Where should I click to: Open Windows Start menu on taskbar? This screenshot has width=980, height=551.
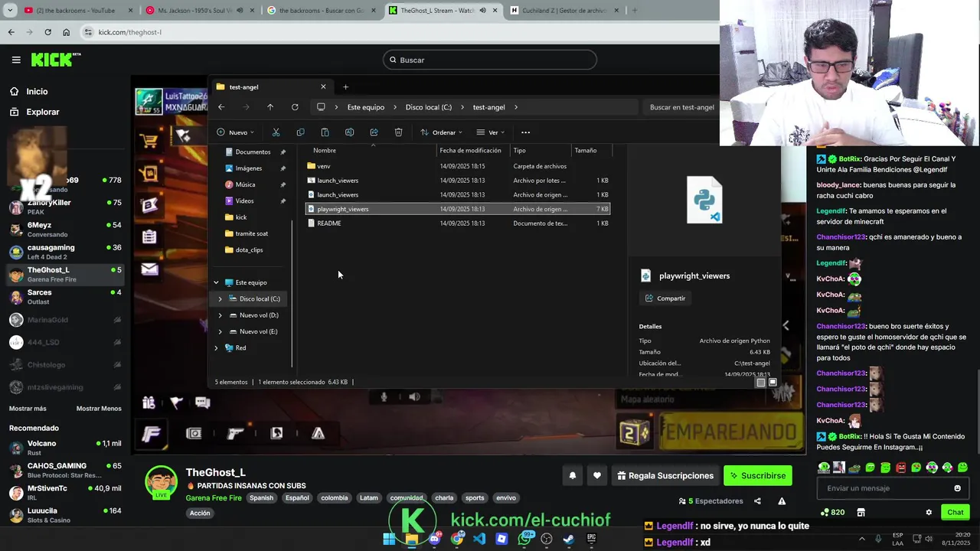pos(390,539)
